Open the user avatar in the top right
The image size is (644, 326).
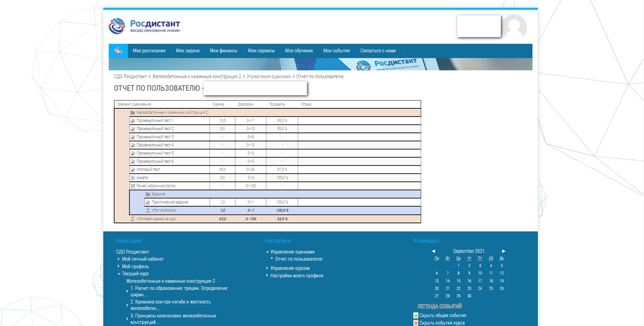(x=514, y=27)
